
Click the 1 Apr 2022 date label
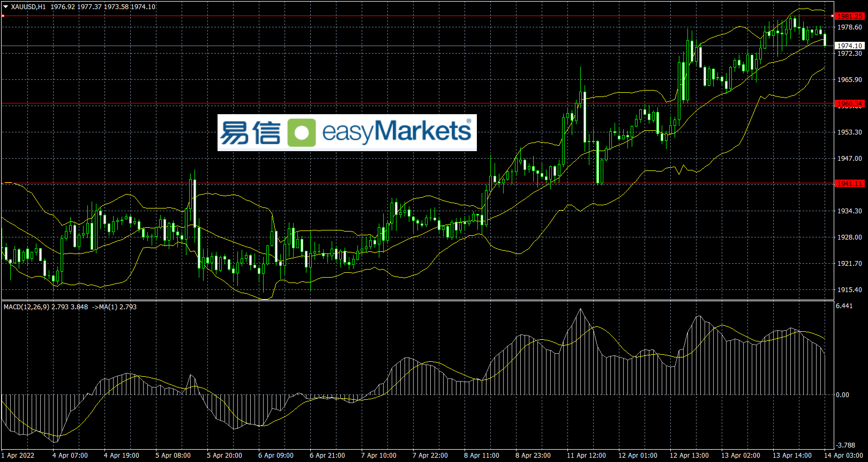coord(18,456)
